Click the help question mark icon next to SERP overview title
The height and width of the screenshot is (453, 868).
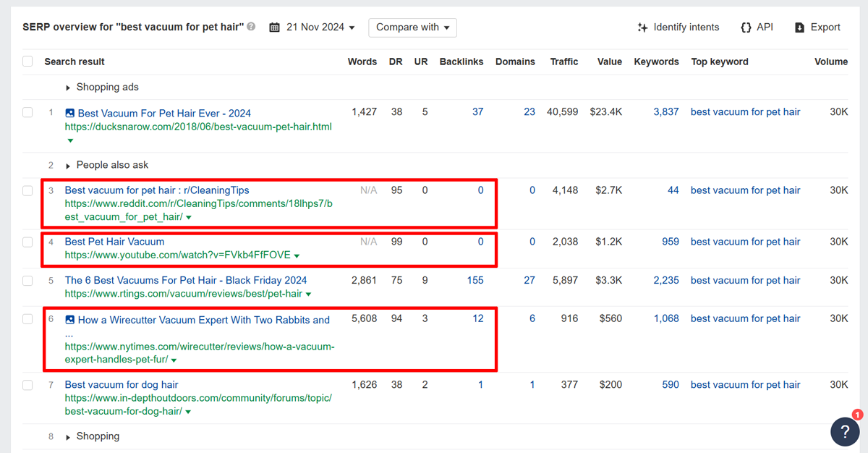tap(251, 27)
